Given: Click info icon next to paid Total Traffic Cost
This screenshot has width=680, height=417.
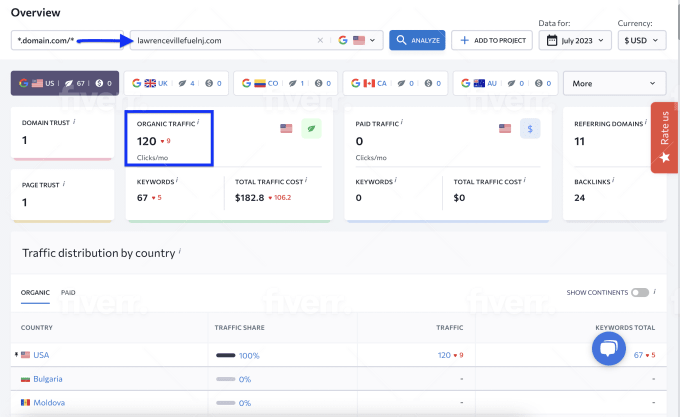Looking at the screenshot, I should pyautogui.click(x=524, y=180).
